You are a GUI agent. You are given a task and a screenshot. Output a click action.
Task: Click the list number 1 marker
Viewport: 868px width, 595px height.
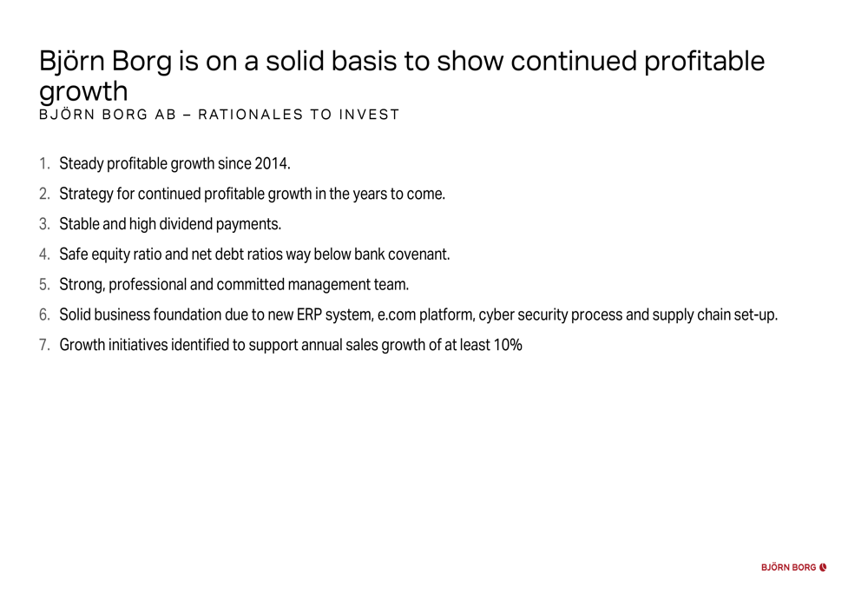point(44,164)
